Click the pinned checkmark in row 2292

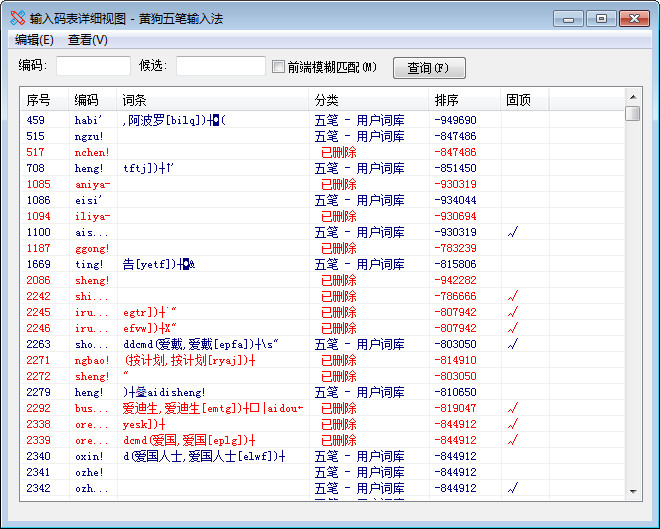[x=512, y=408]
